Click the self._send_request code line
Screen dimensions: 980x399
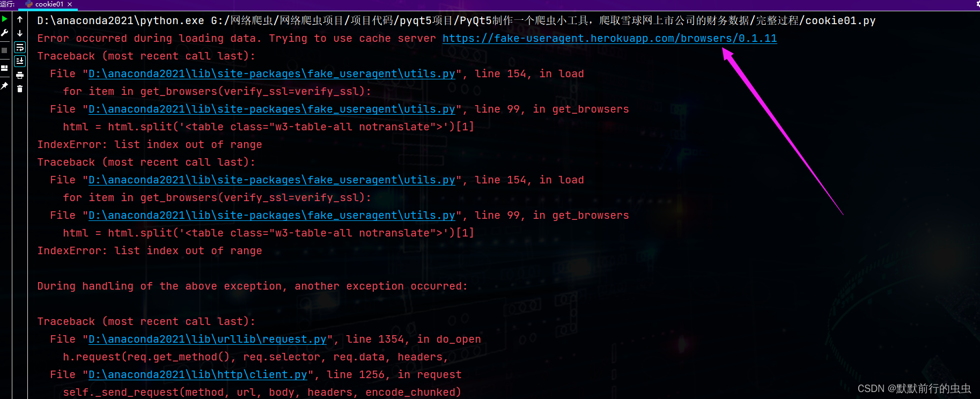[262, 392]
